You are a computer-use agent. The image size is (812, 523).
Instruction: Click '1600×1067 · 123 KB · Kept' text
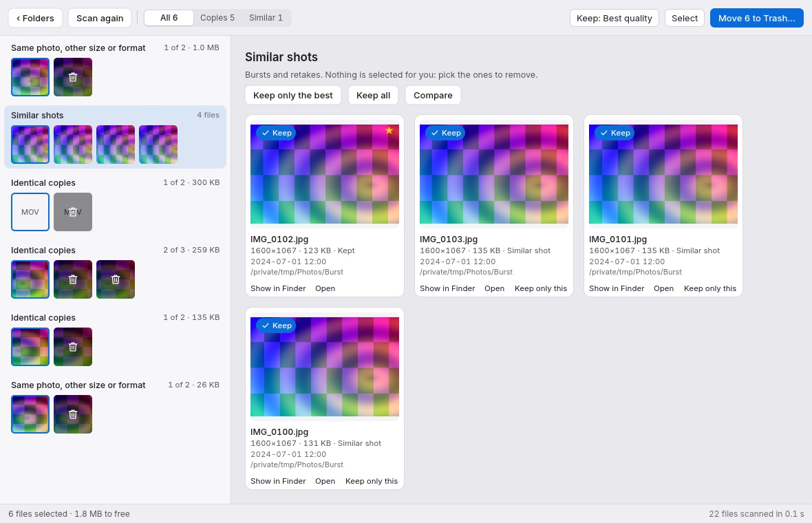(303, 250)
